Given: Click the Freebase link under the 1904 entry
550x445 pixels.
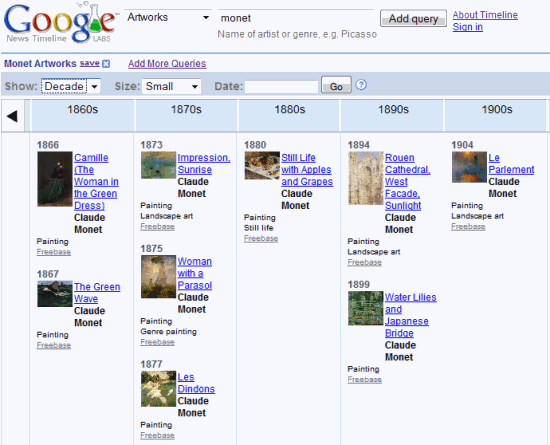Looking at the screenshot, I should 468,227.
